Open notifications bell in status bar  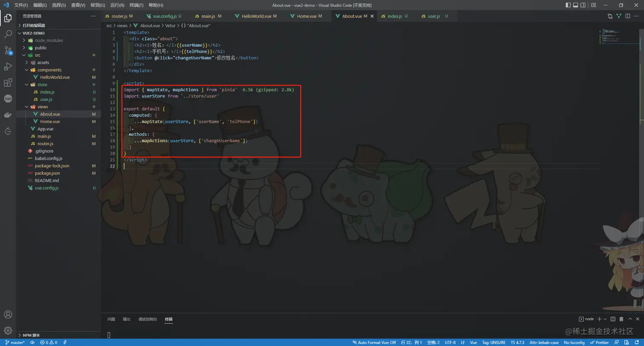coord(637,342)
